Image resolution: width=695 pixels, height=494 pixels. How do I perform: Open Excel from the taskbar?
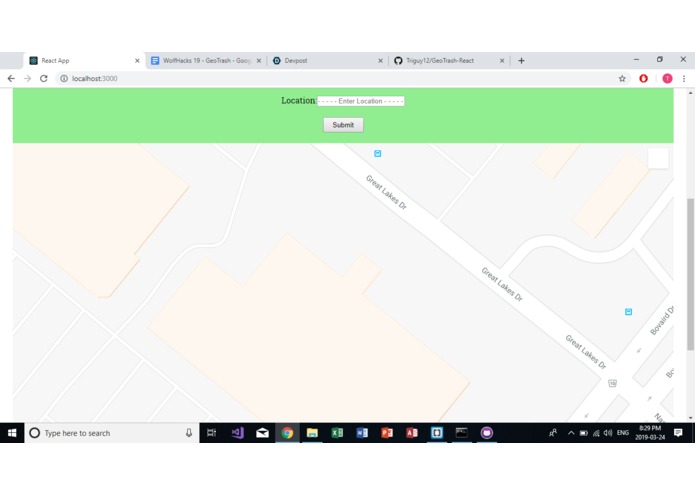coord(337,433)
